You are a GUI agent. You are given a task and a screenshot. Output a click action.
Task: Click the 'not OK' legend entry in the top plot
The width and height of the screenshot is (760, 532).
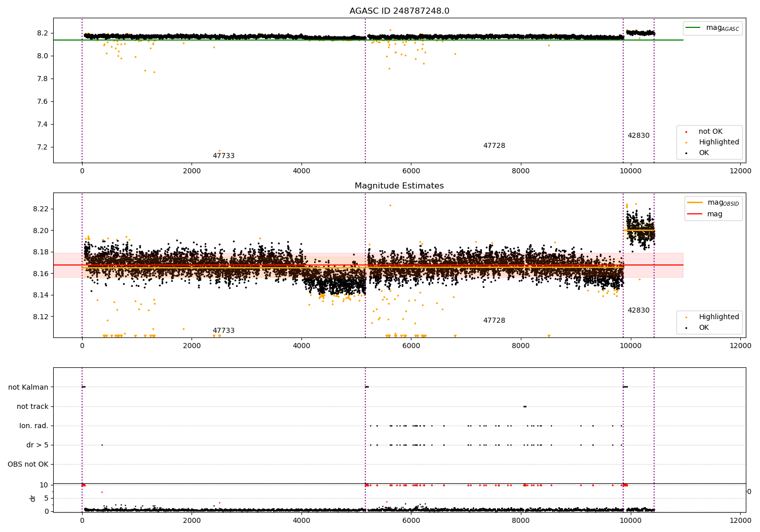pos(711,132)
